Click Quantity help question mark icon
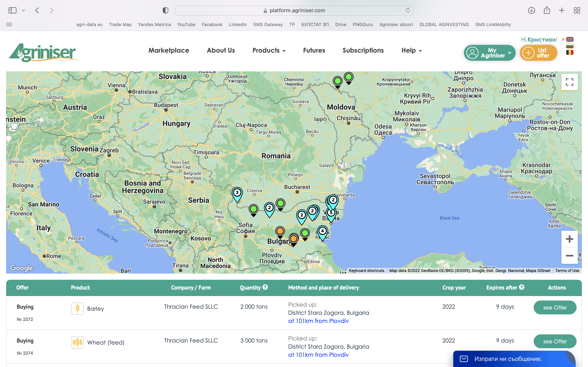Image resolution: width=588 pixels, height=367 pixels. [265, 287]
